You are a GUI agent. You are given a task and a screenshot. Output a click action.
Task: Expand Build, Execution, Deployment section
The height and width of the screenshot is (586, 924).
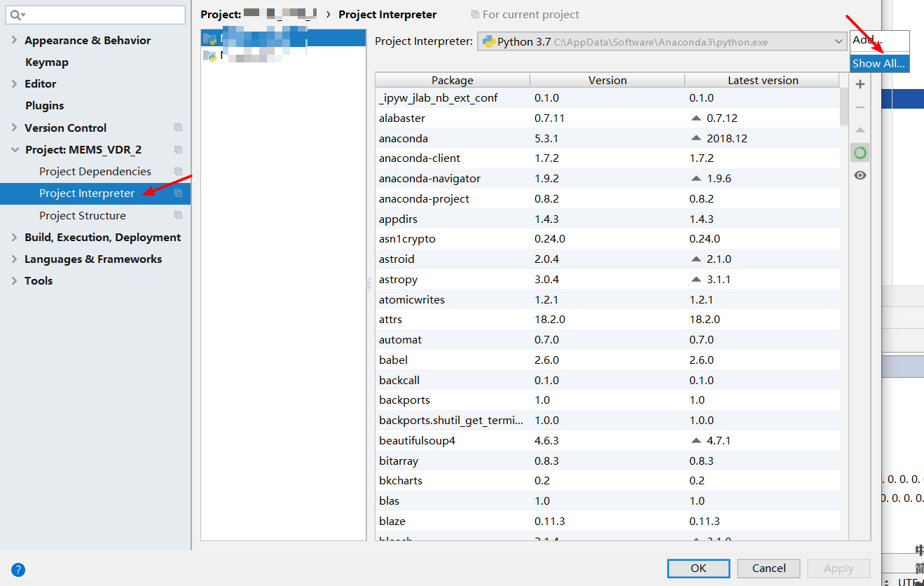[x=14, y=237]
